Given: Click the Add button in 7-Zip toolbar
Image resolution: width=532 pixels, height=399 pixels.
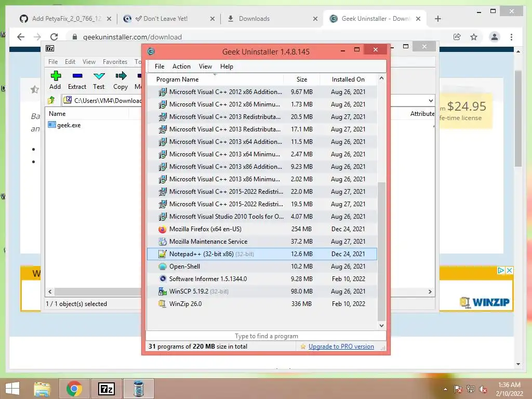Looking at the screenshot, I should coord(55,80).
